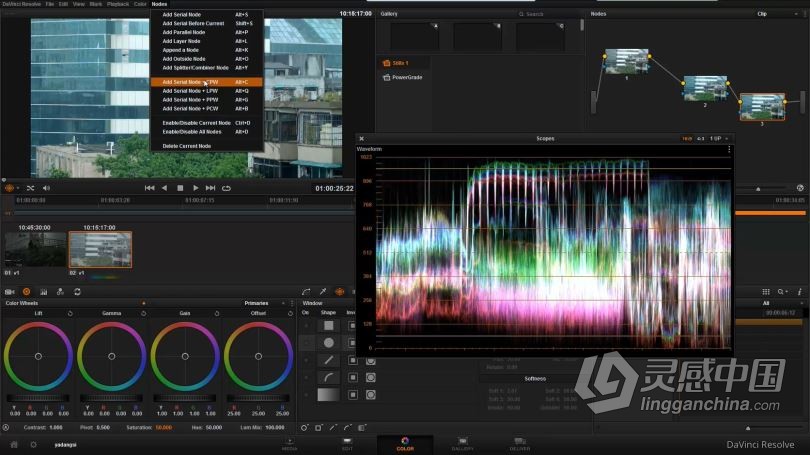Adjust the Gain master wheel slider
Screen dimensions: 810x455
click(185, 398)
